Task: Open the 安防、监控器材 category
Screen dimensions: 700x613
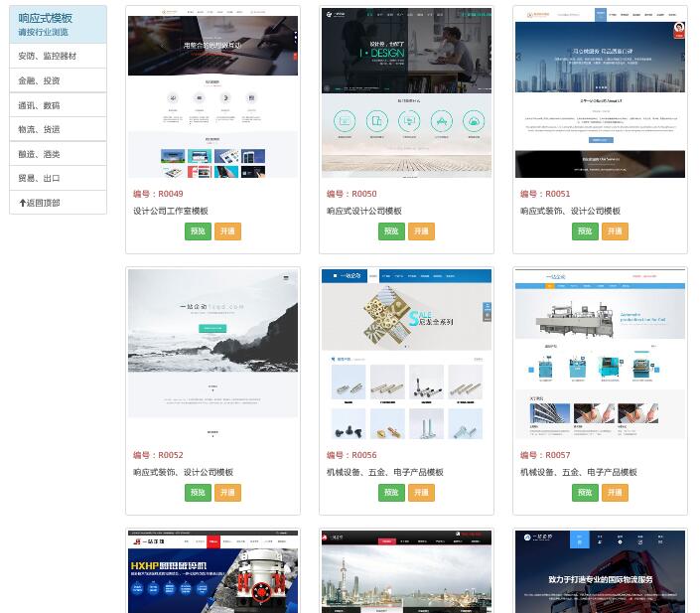Action: pos(58,56)
